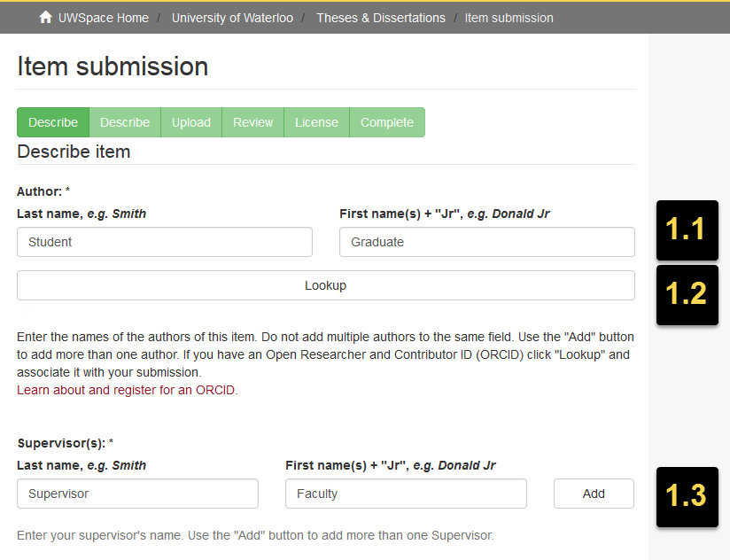
Task: Jump to the Review step
Action: click(x=252, y=121)
